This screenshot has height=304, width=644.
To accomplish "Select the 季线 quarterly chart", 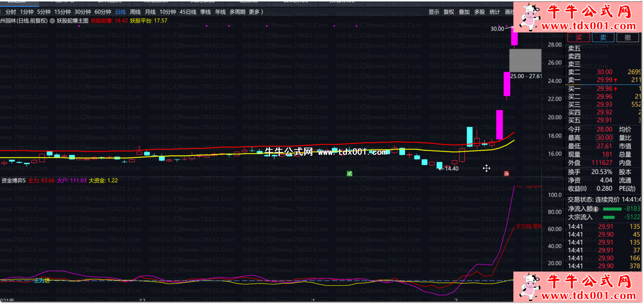I will point(205,12).
